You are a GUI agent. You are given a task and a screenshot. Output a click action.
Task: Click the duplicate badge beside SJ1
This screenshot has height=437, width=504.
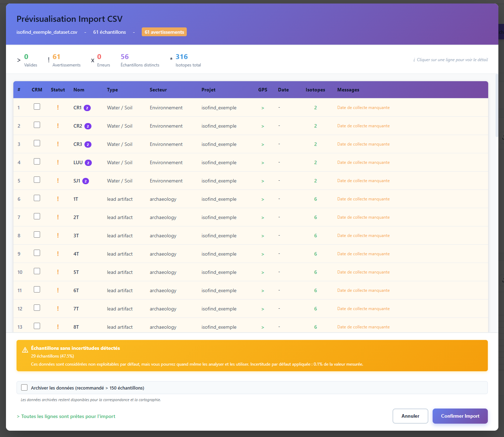point(86,181)
